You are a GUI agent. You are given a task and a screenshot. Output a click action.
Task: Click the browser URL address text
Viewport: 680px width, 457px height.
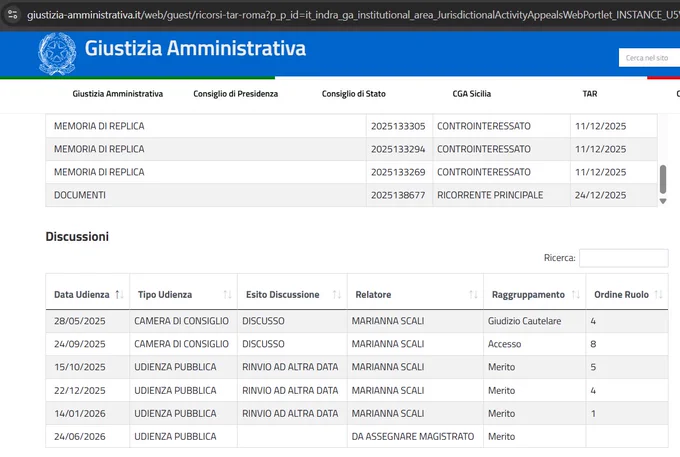(353, 15)
